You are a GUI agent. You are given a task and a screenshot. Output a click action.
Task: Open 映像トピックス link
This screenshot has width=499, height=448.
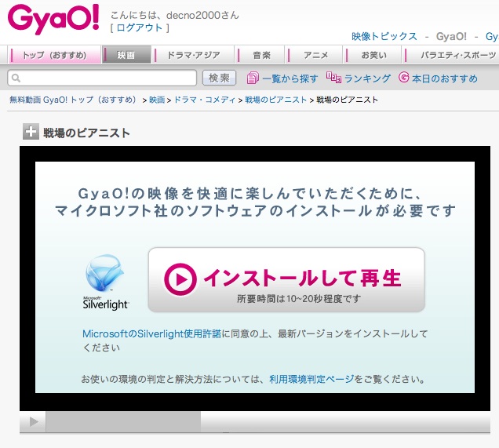click(x=384, y=36)
